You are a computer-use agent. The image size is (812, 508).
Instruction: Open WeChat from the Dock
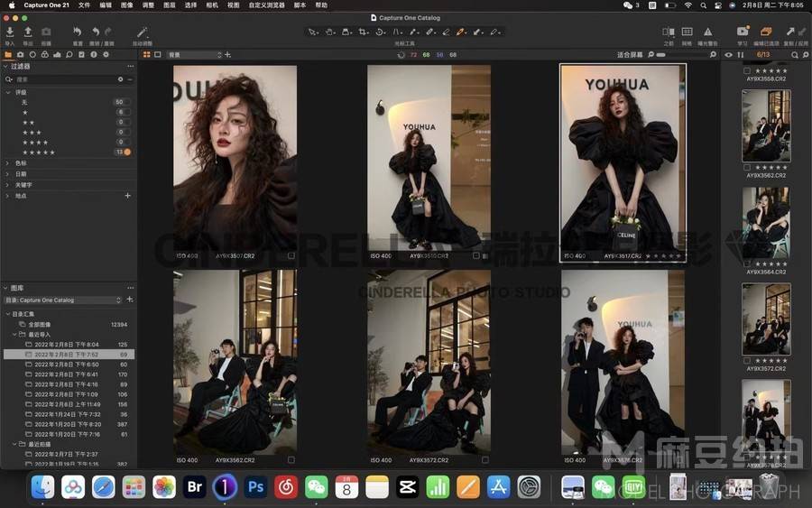(317, 486)
